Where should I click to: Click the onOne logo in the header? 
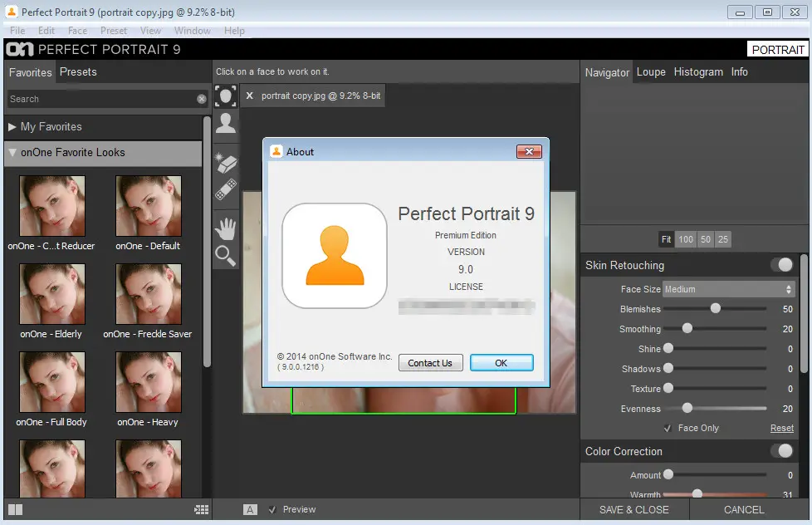click(20, 49)
